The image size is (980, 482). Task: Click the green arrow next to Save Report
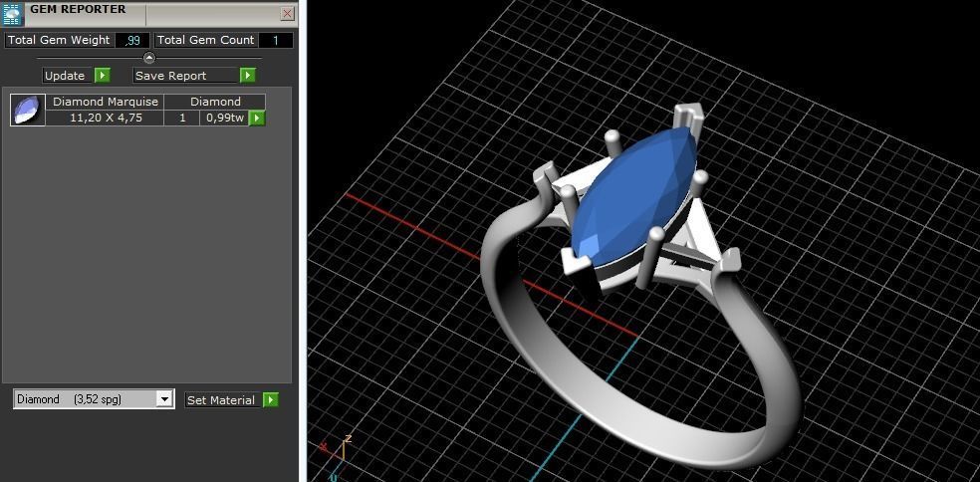click(248, 76)
